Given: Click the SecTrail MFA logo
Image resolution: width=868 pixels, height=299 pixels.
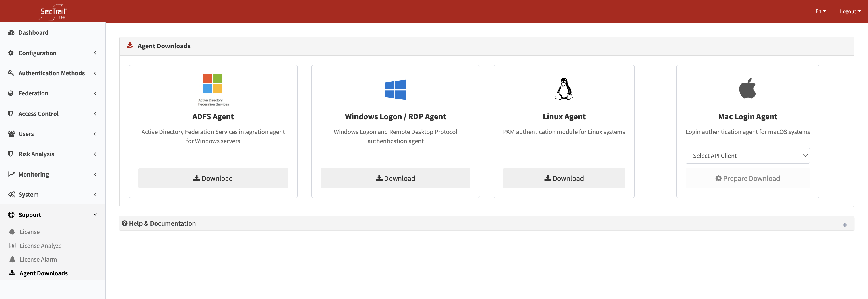Looking at the screenshot, I should point(53,11).
